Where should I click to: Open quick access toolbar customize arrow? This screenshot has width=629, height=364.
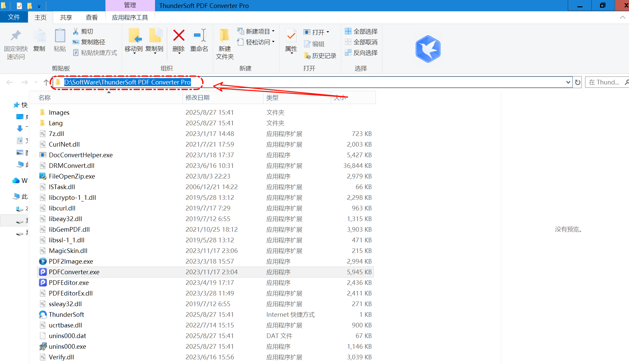click(x=39, y=6)
